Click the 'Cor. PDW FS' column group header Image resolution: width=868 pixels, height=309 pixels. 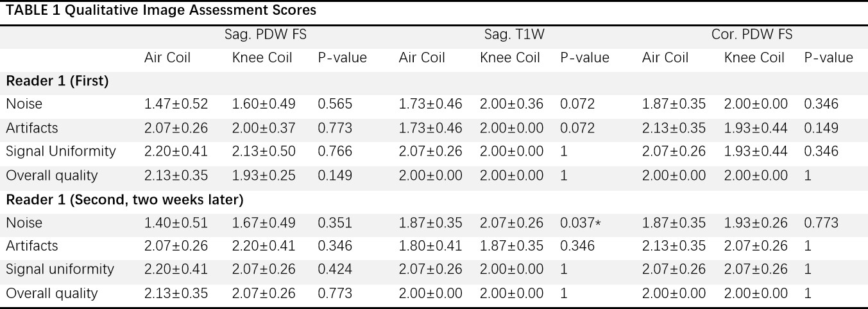[x=752, y=35]
